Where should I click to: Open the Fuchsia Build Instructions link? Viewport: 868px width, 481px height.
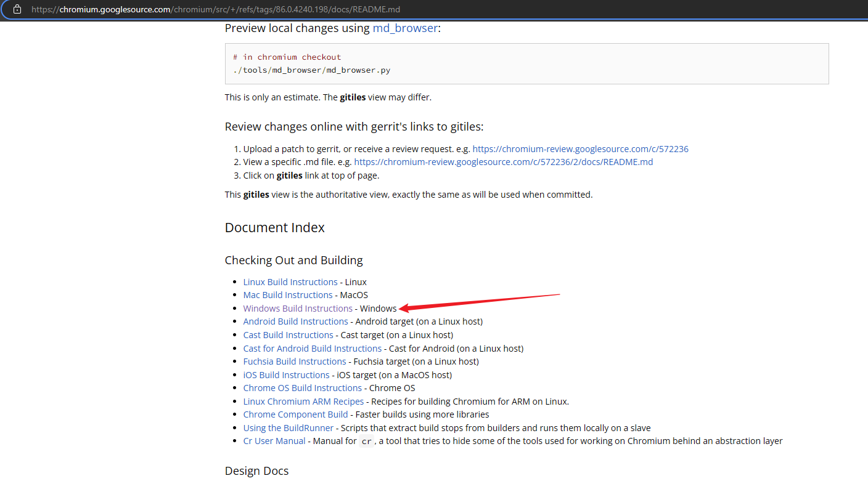[x=294, y=361]
